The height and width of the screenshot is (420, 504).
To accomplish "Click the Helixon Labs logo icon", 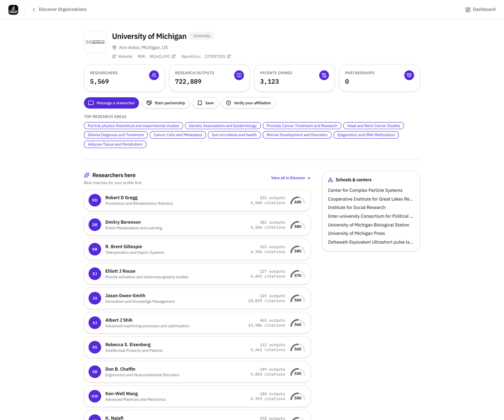I will (x=13, y=10).
